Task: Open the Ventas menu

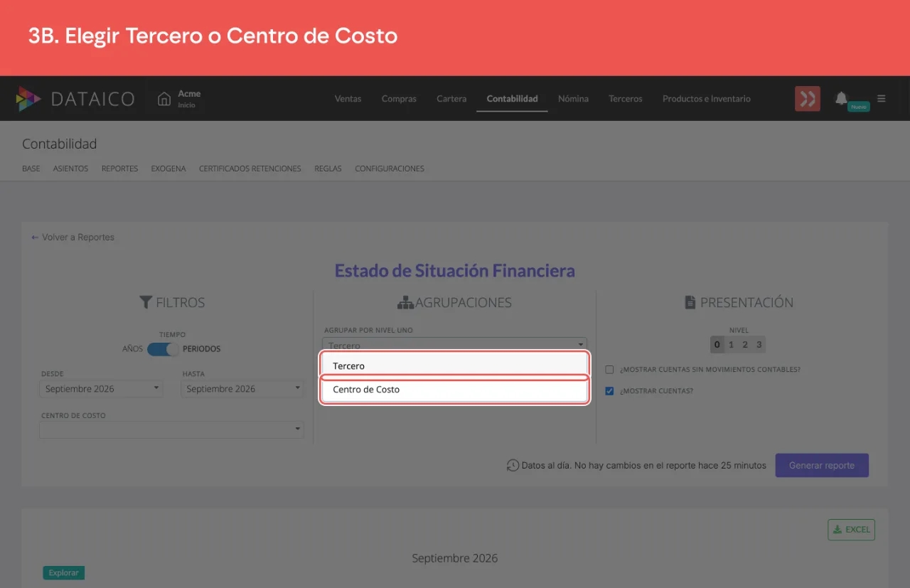Action: coord(348,99)
